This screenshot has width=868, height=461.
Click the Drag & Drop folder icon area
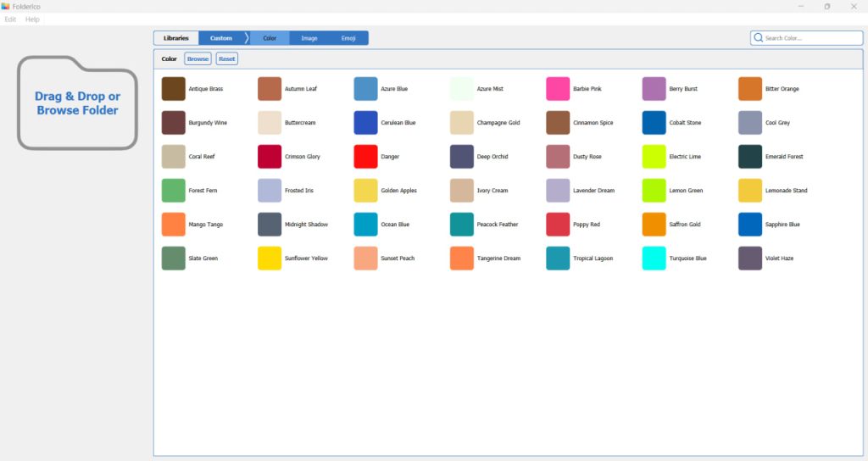(77, 103)
